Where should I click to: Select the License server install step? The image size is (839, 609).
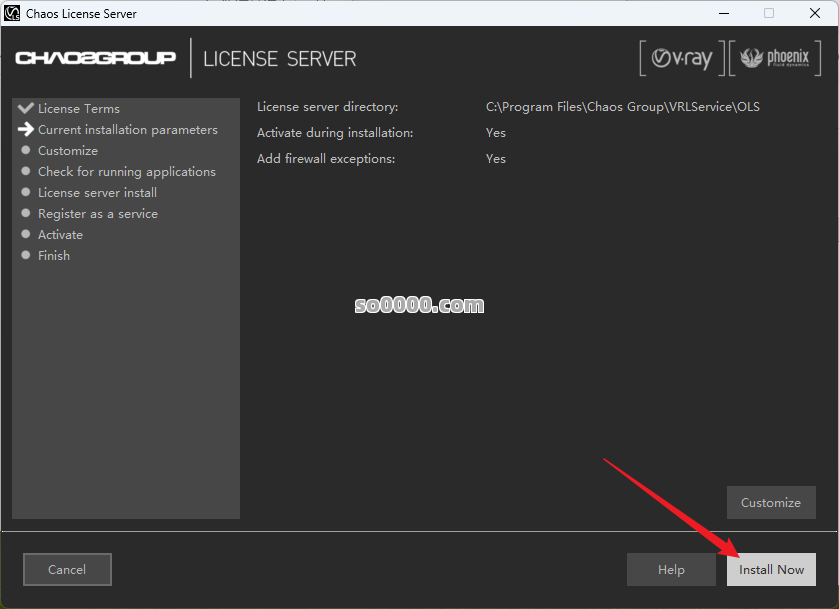click(97, 193)
